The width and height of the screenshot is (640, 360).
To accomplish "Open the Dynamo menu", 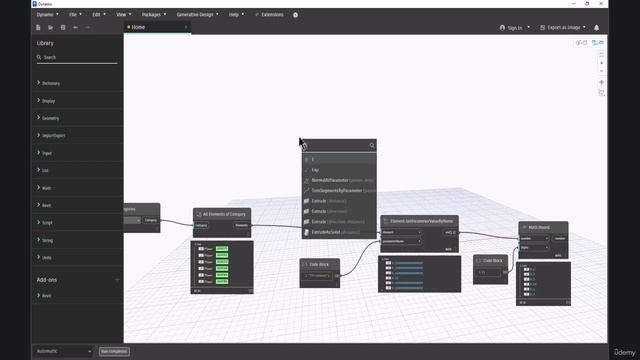I will coord(47,15).
